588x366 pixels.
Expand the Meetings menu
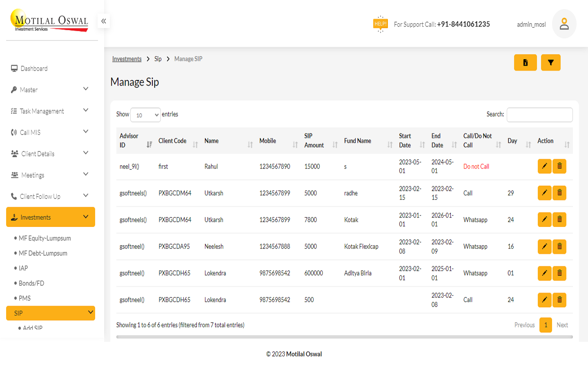[x=51, y=175]
